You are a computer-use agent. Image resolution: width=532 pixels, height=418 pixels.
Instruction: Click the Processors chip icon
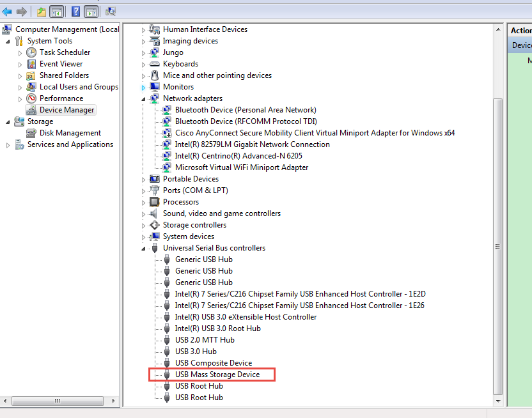click(155, 202)
